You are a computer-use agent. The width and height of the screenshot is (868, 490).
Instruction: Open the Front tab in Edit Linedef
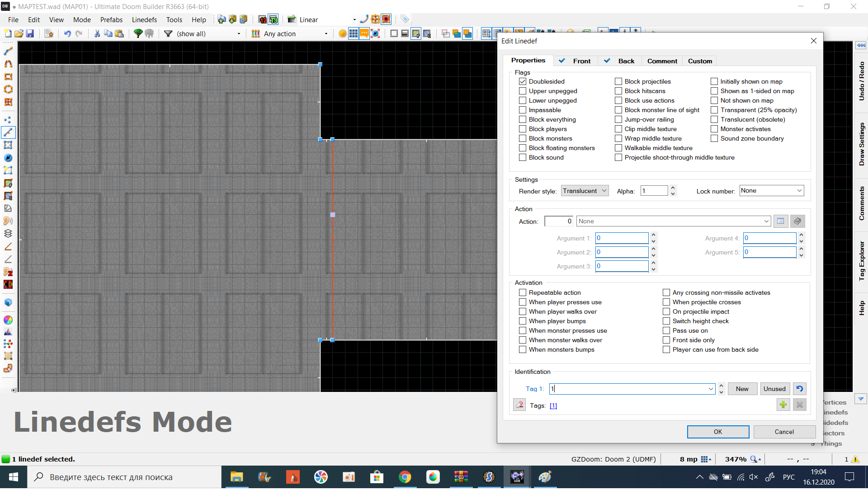tap(580, 61)
